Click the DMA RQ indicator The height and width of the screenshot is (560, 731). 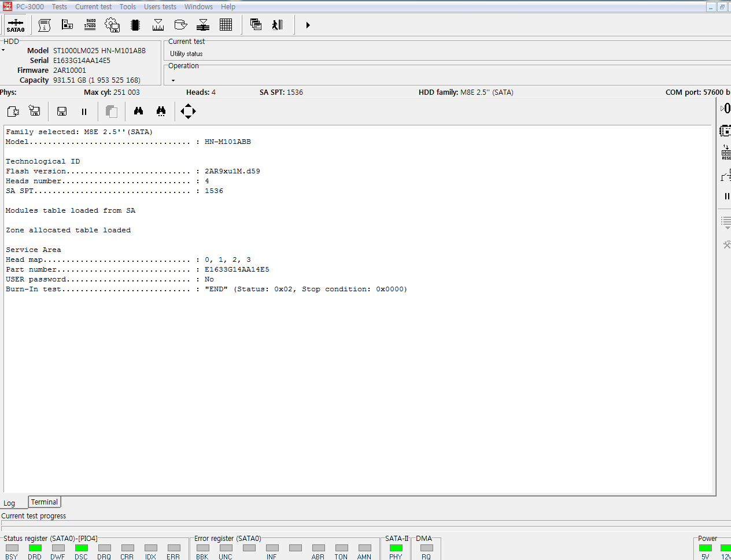click(x=427, y=548)
